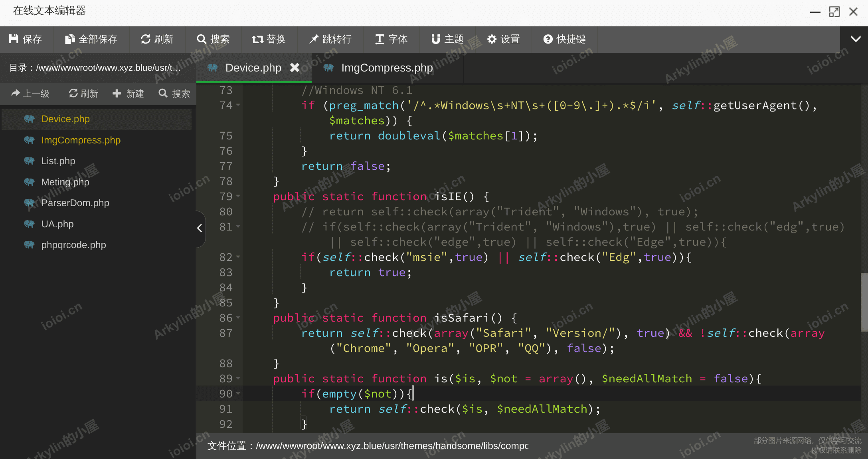Click the 'doubleval' call on line 75
Image resolution: width=868 pixels, height=459 pixels.
[x=409, y=136]
